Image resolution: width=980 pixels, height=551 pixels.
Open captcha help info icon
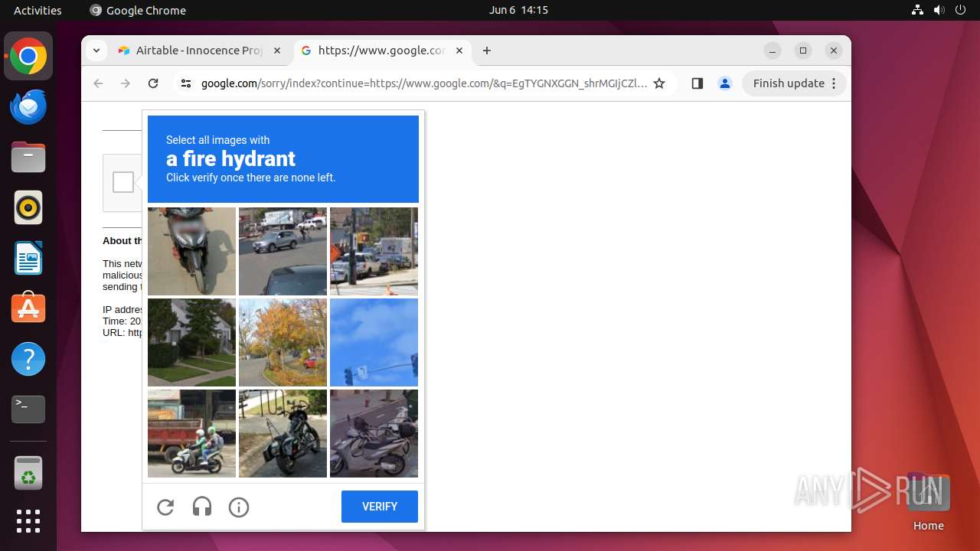(x=239, y=507)
